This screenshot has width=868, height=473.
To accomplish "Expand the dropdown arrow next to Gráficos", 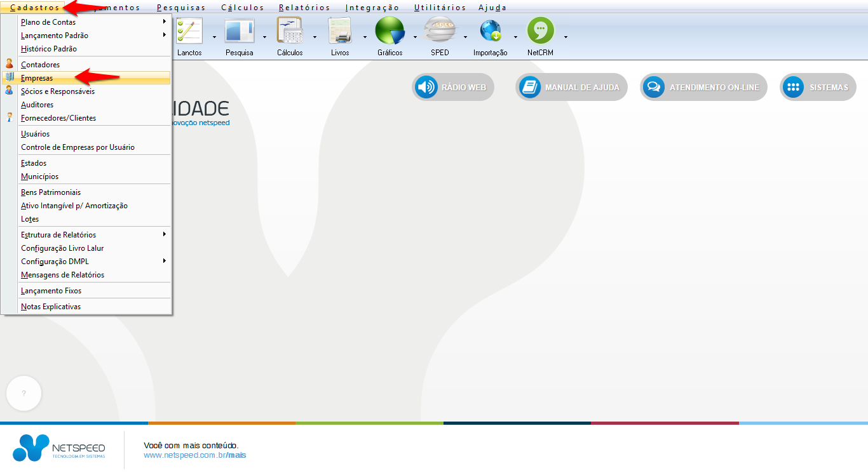I will [x=415, y=37].
